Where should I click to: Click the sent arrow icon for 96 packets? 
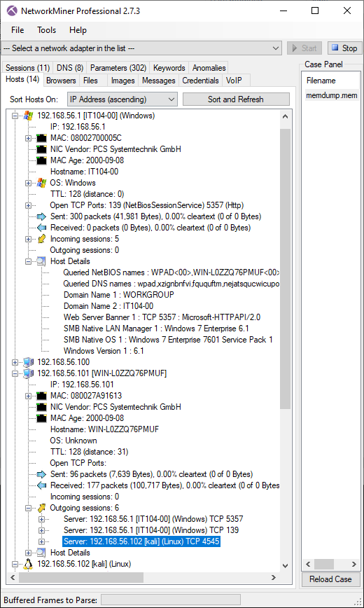point(41,474)
